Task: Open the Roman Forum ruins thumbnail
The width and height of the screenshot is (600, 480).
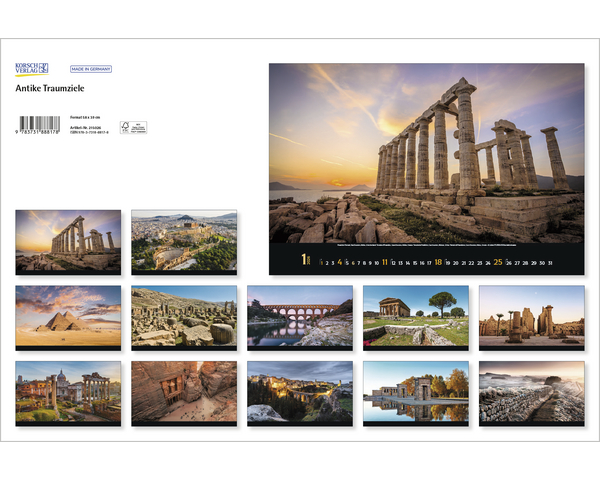Action: point(68,391)
